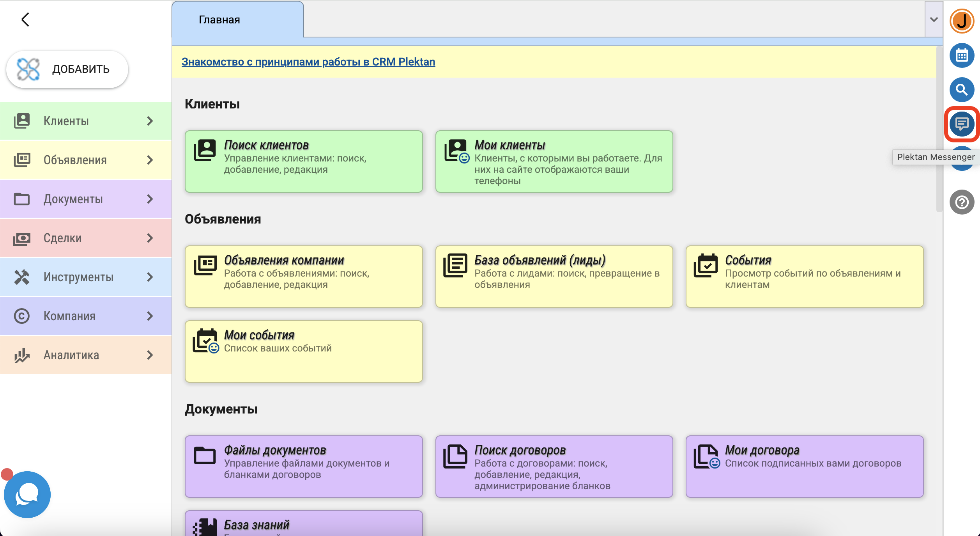The width and height of the screenshot is (980, 536).
Task: Open Plektan Messenger from right sidebar
Action: point(961,124)
